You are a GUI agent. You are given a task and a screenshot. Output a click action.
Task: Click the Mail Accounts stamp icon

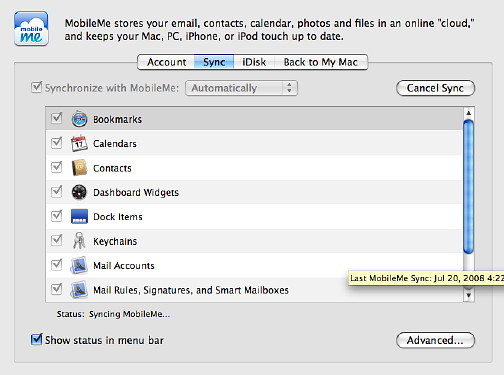(x=79, y=265)
